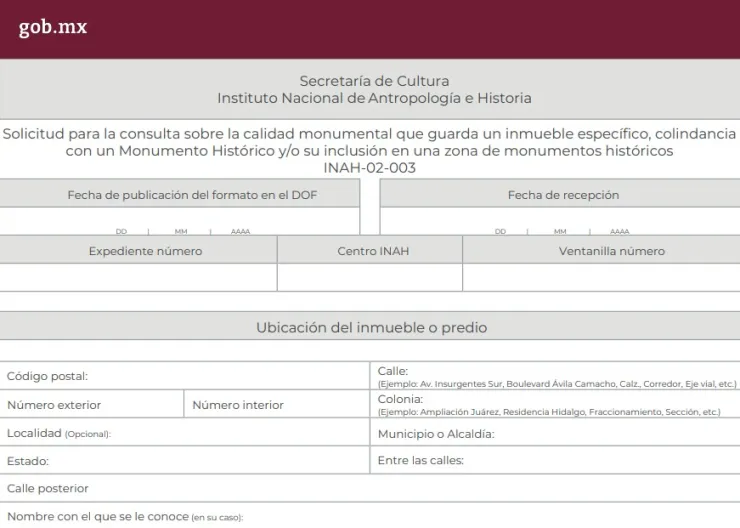Click the 'Secretaría de Cultura' heading text
740x528 pixels.
click(374, 81)
